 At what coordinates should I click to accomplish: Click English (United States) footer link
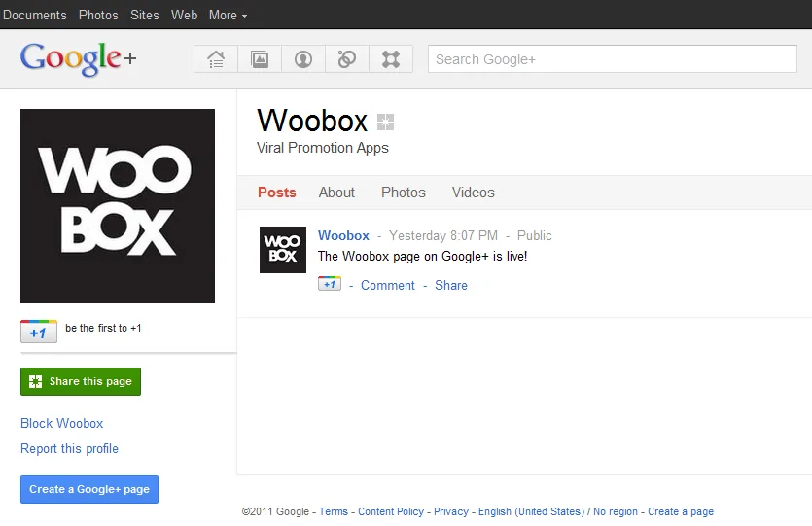(531, 511)
